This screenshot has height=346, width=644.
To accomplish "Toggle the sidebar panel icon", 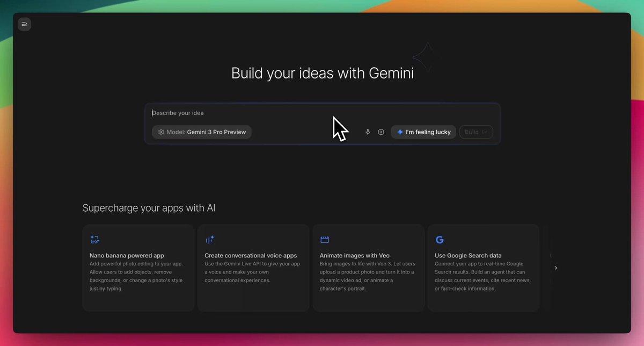I will click(x=24, y=24).
